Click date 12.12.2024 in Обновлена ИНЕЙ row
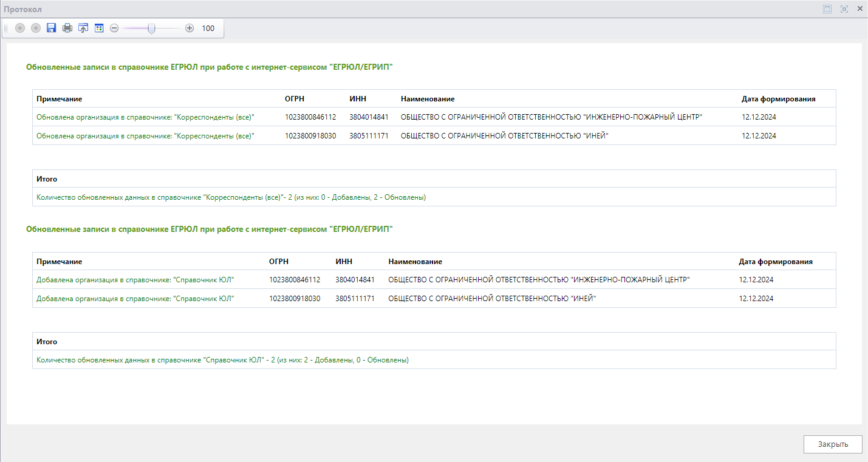 click(x=759, y=136)
